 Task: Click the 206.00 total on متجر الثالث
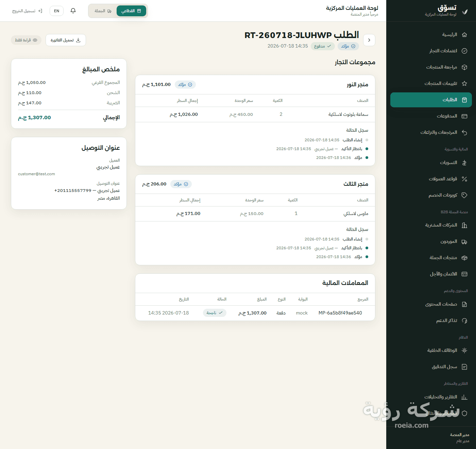tap(154, 184)
